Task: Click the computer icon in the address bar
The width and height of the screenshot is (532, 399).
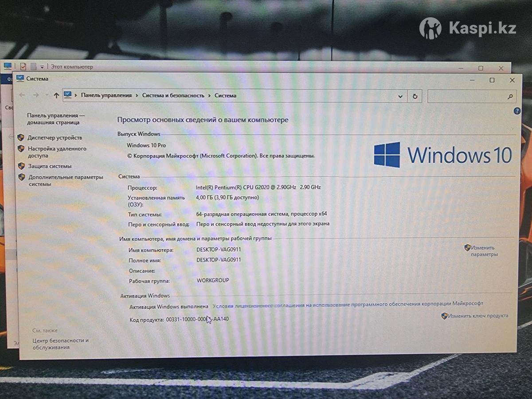Action: (x=68, y=95)
